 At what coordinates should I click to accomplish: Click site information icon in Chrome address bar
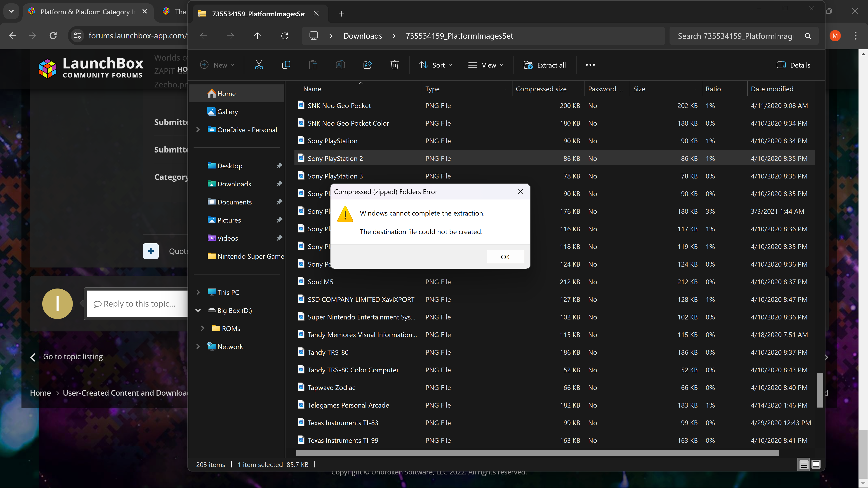click(77, 36)
